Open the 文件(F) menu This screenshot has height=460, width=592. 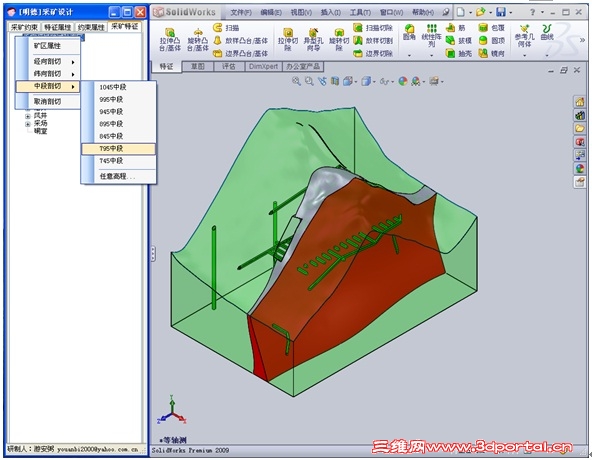(x=241, y=12)
